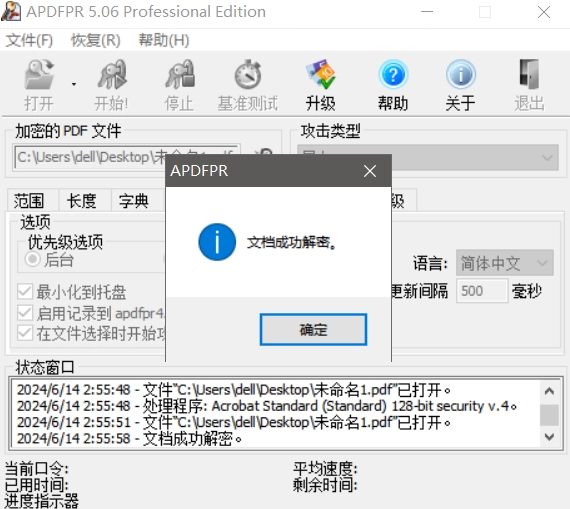Screen dimensions: 570x509
Task: Toggle 在文件选择时开始 checkbox
Action: (x=25, y=333)
